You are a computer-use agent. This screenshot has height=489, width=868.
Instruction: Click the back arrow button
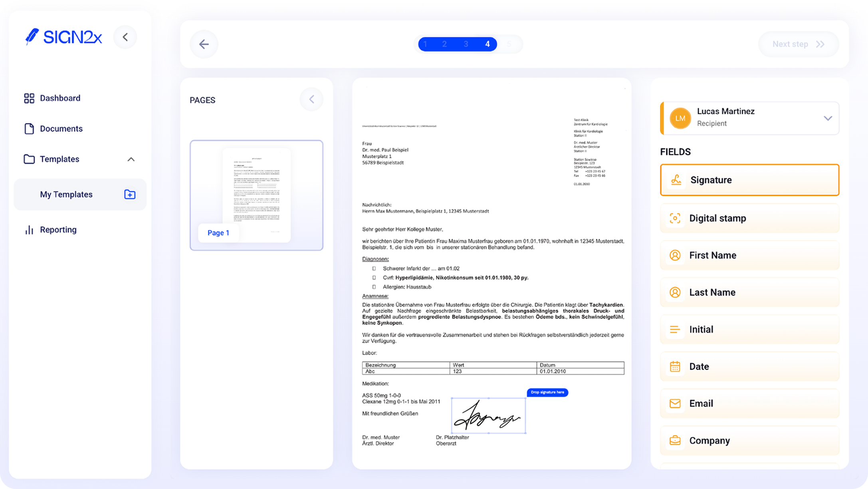204,44
